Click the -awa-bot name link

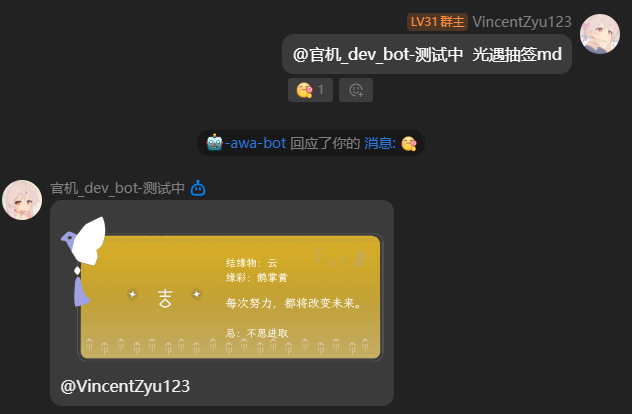(x=255, y=143)
